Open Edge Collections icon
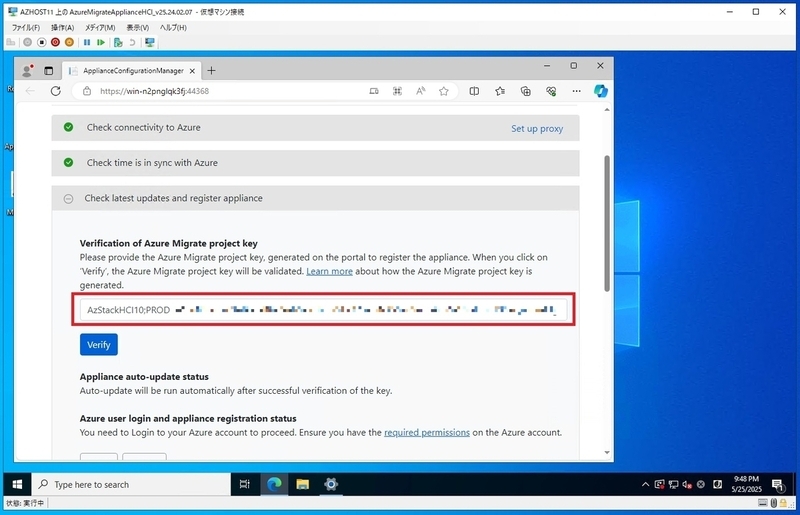 526,91
